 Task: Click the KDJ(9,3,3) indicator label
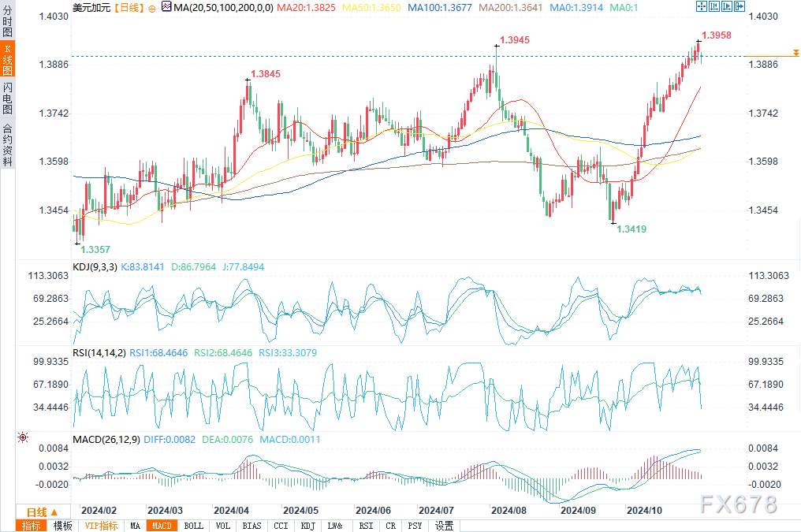tap(95, 267)
